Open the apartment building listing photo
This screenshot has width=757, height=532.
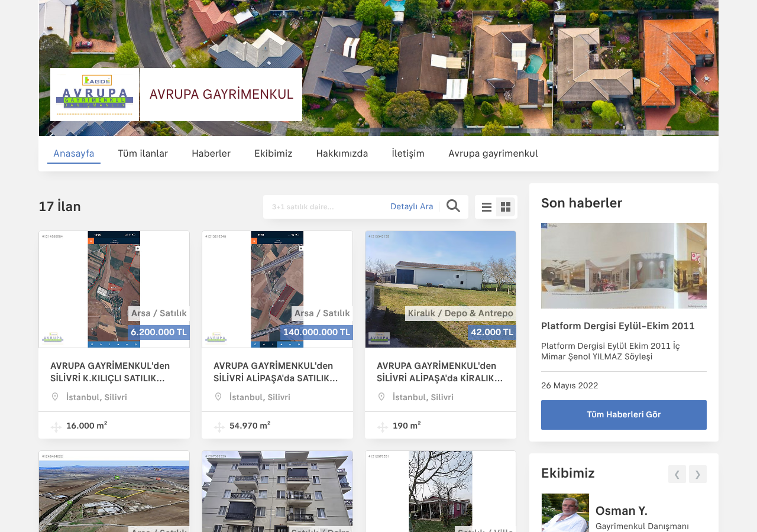pos(277,492)
